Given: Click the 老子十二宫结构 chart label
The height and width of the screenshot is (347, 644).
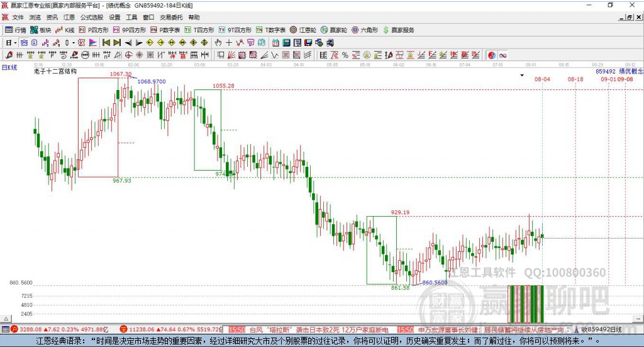Looking at the screenshot, I should click(x=55, y=71).
